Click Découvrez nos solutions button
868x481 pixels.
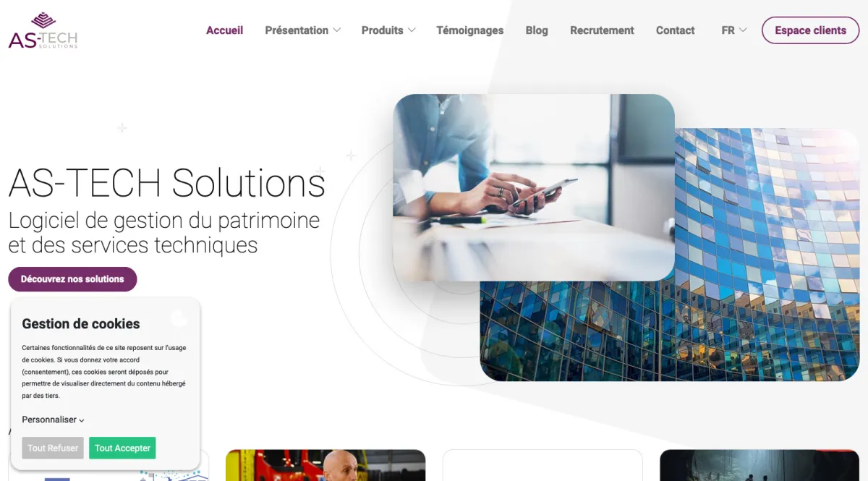72,279
